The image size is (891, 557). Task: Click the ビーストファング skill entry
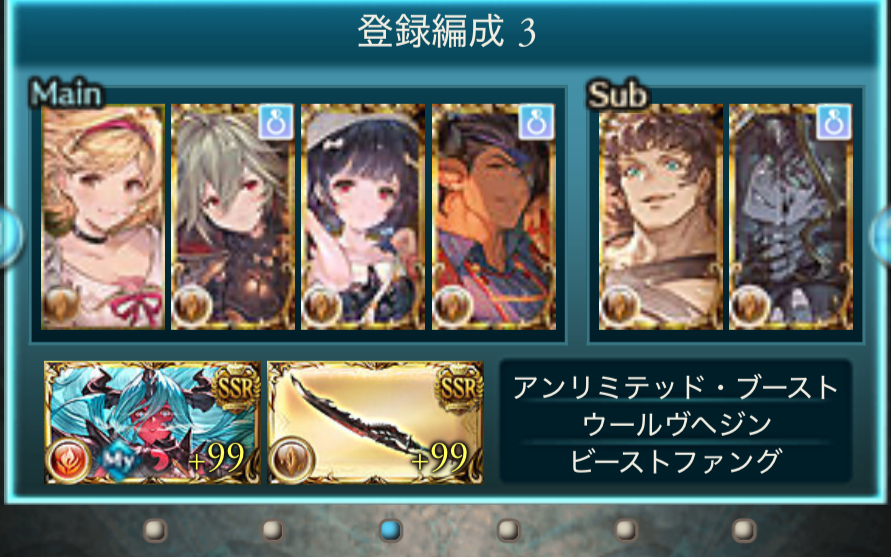pos(676,461)
